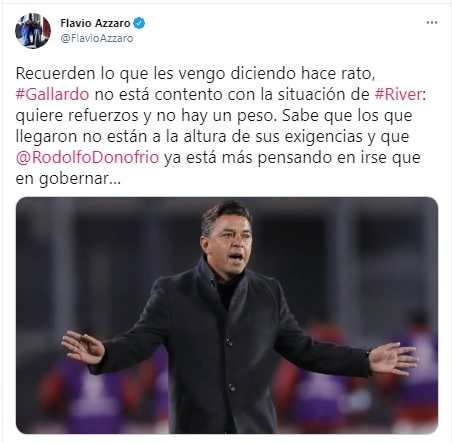
Task: Click the phrase "ya está más pensando en irse"
Action: 275,157
